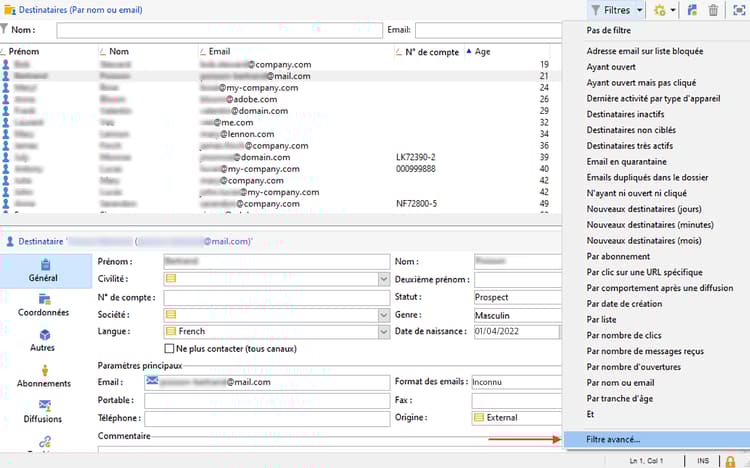This screenshot has height=468, width=750.
Task: Select Pas de filtre menu item
Action: point(608,30)
